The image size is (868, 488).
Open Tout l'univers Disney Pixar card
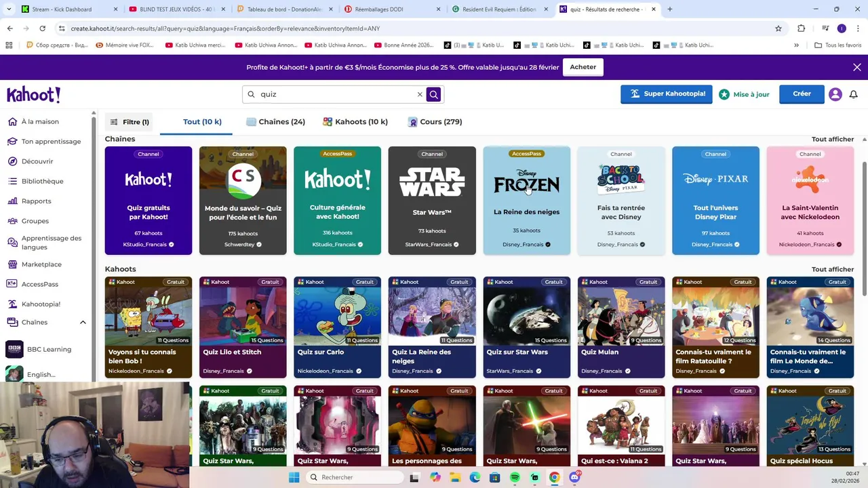[x=715, y=201]
